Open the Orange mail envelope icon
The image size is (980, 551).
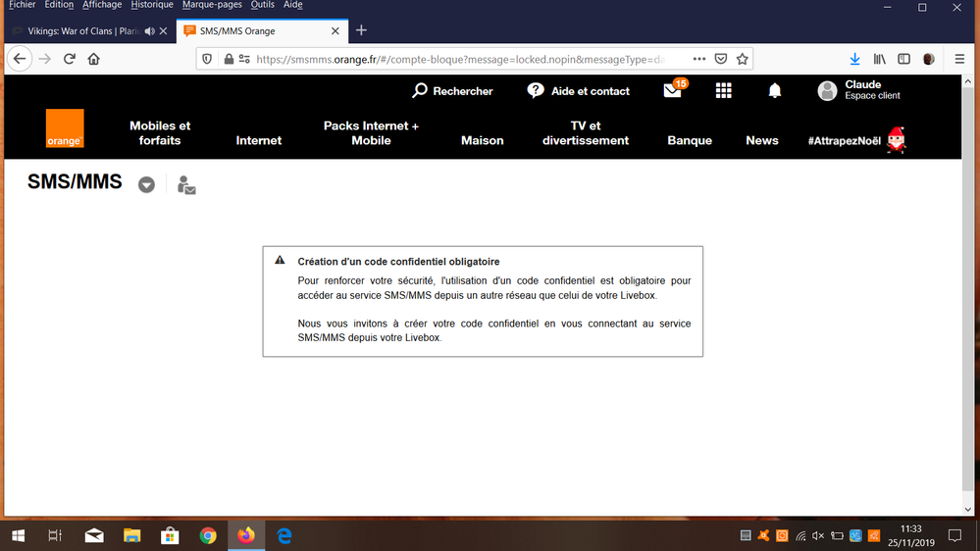(x=672, y=91)
